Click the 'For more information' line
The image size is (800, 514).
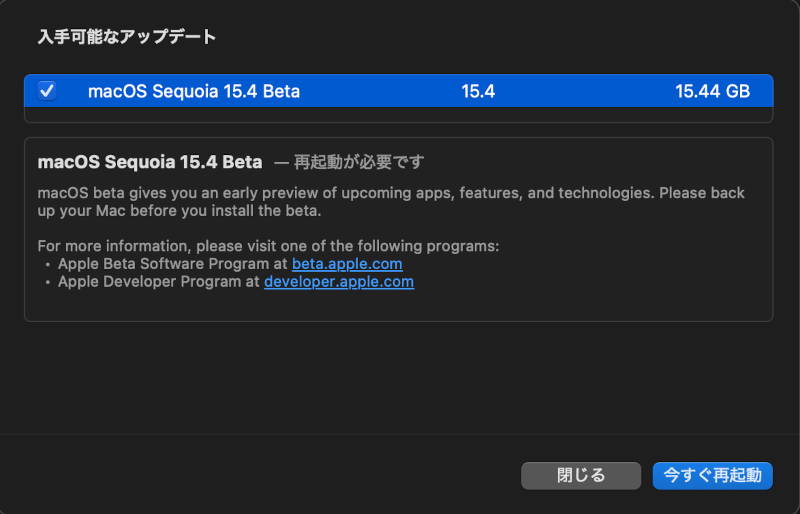pyautogui.click(x=267, y=246)
